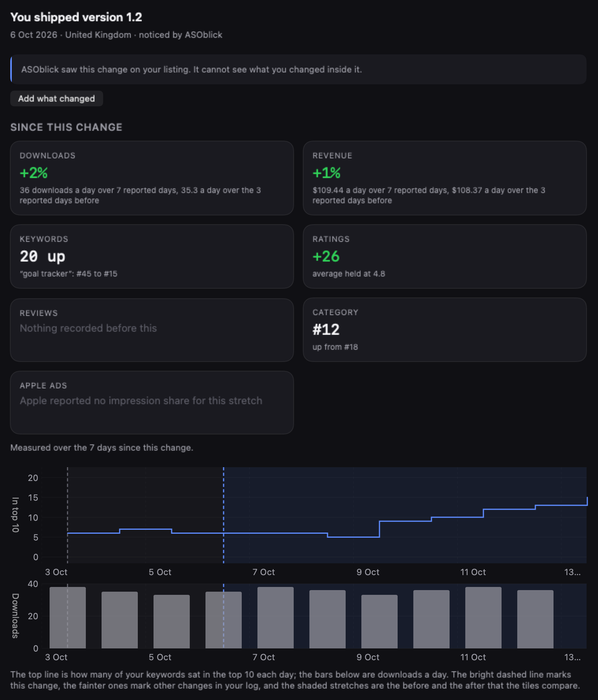Screen dimensions: 598x700
Task: Click the faint dashed marker near 3 Oct
Action: coord(67,515)
